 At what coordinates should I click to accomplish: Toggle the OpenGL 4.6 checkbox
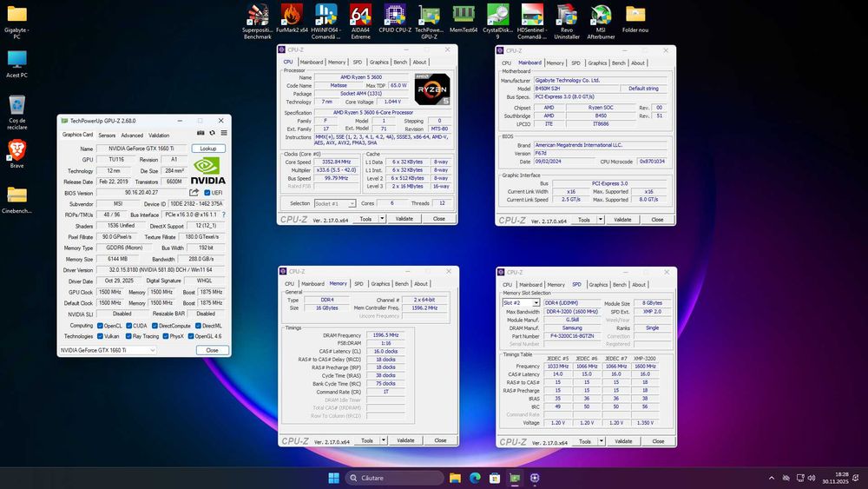click(190, 336)
